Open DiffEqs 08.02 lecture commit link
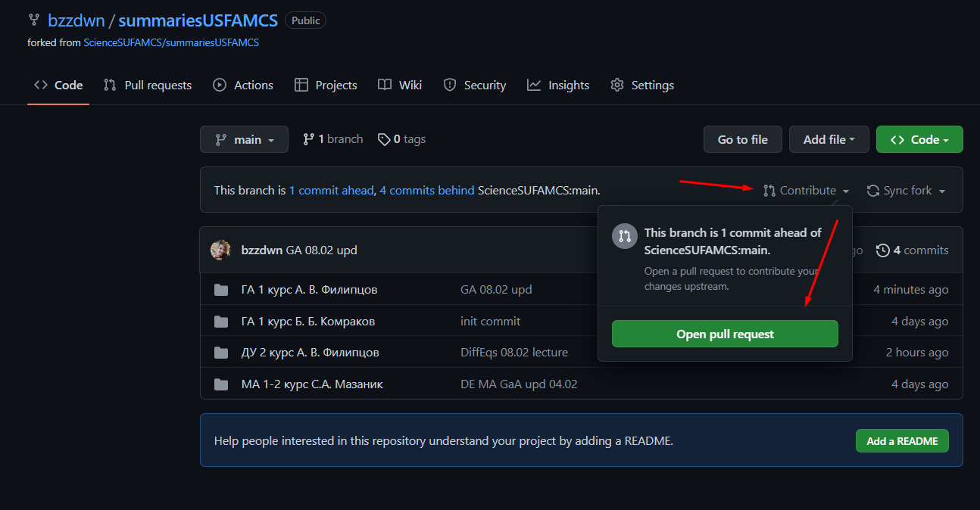 tap(514, 353)
